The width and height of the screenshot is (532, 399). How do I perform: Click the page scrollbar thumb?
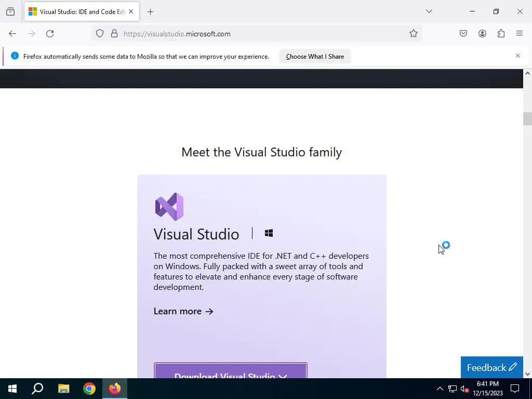527,119
